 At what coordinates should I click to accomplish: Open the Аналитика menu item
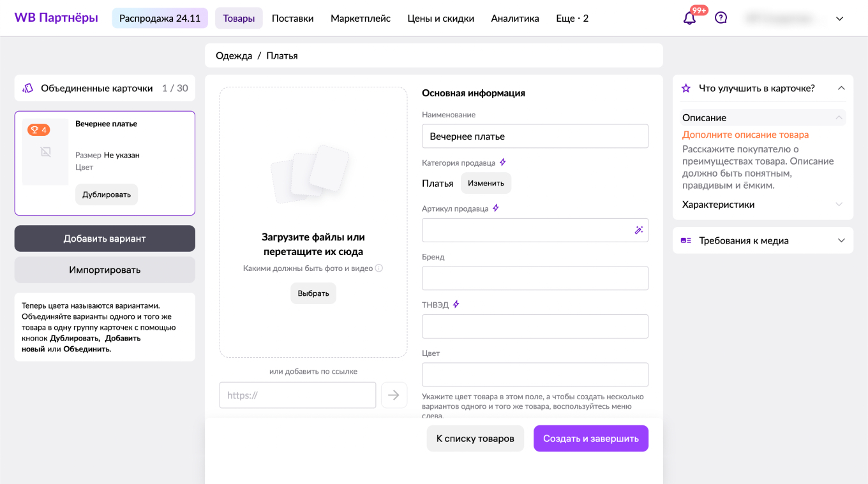515,18
